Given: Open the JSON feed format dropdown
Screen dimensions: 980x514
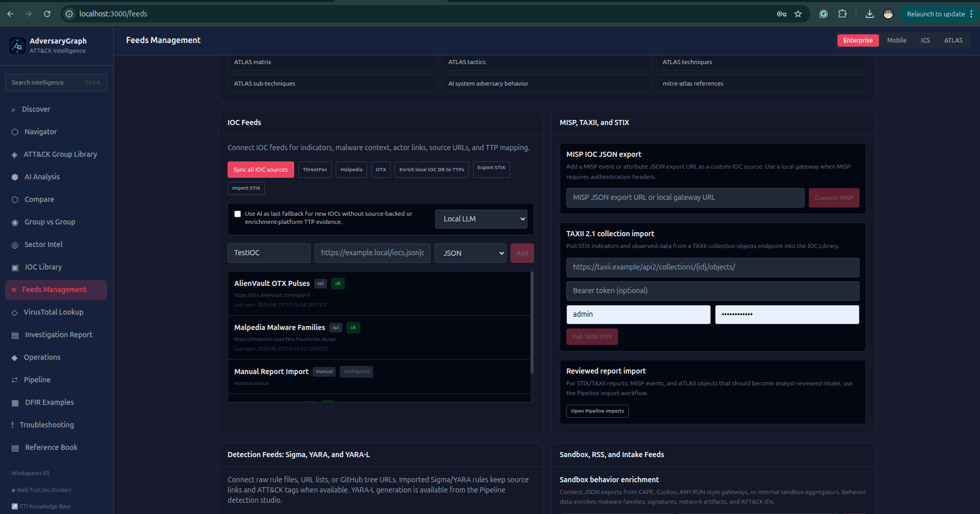Looking at the screenshot, I should pos(471,253).
